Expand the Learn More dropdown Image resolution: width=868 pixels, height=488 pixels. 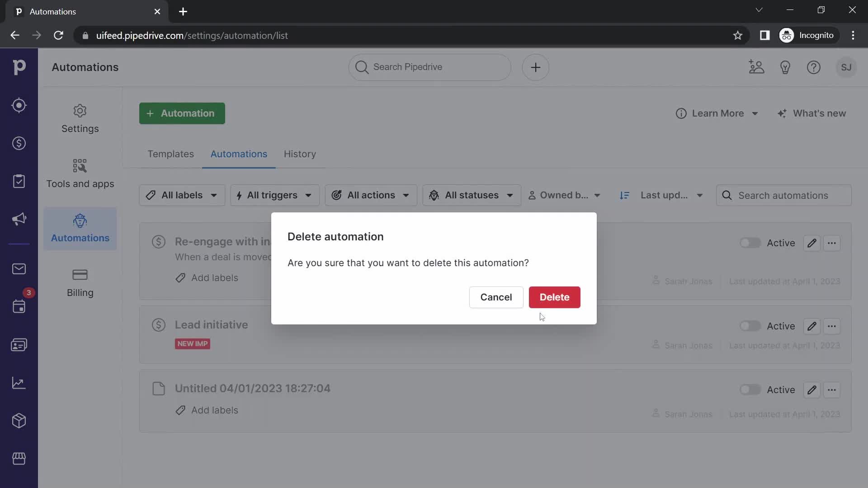pyautogui.click(x=717, y=113)
